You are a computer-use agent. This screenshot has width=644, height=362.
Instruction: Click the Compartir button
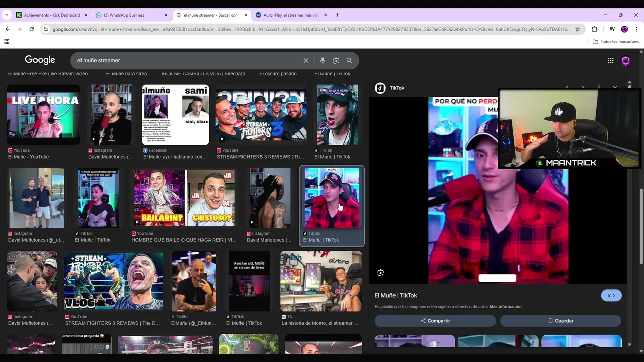pyautogui.click(x=435, y=321)
